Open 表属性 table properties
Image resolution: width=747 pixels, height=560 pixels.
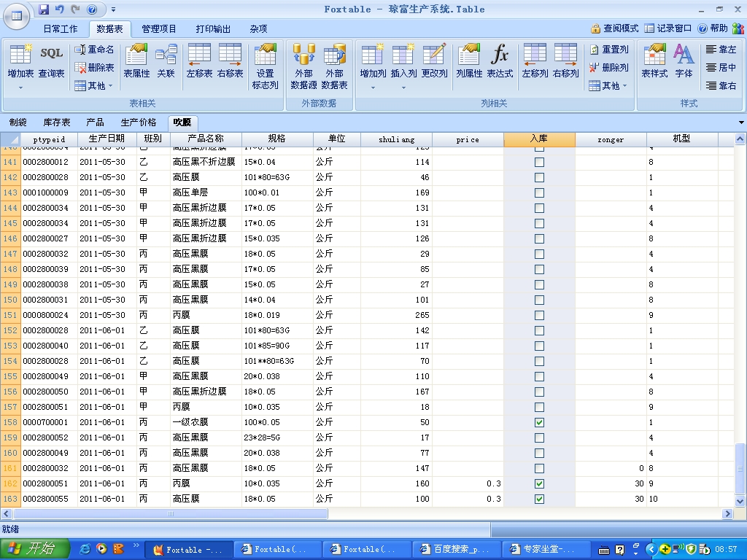[x=136, y=61]
